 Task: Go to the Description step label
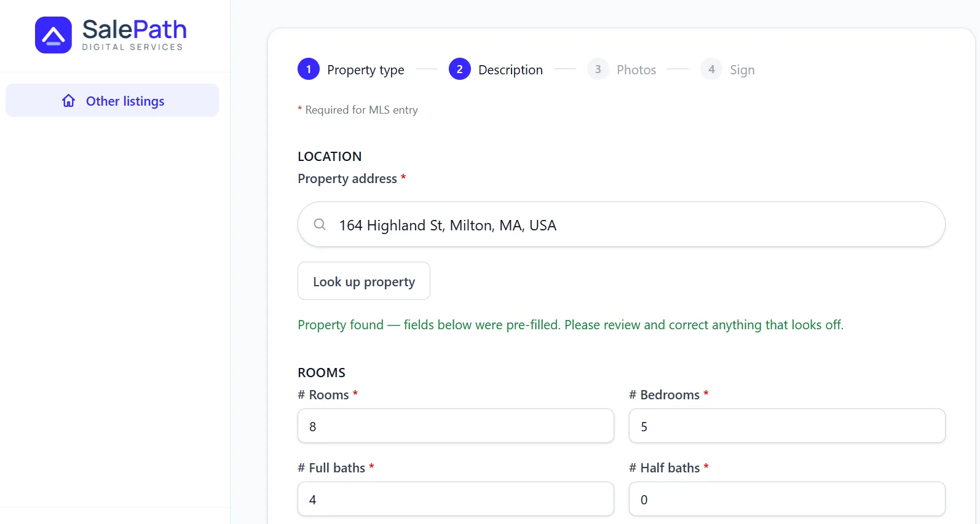[x=510, y=70]
